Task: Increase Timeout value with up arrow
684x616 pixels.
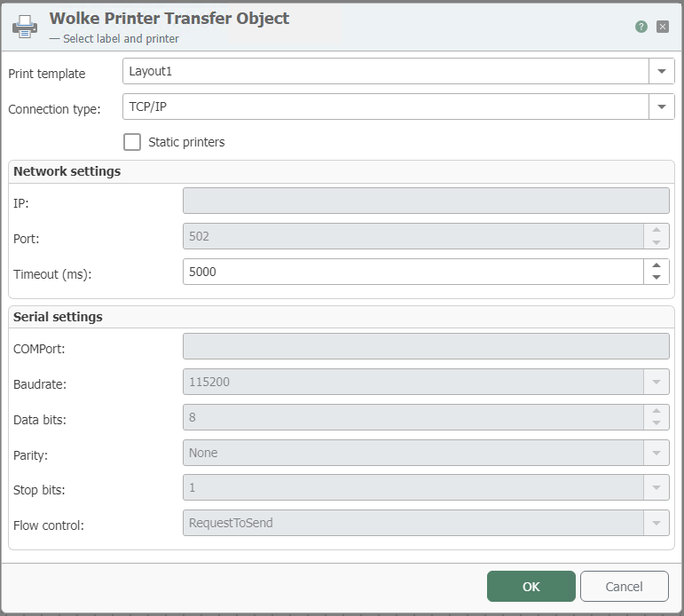Action: point(656,265)
